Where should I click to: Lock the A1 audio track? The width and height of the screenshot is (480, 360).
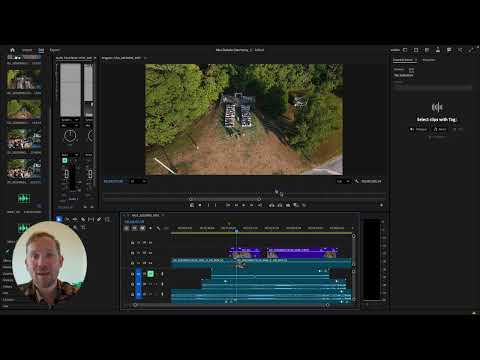point(132,274)
